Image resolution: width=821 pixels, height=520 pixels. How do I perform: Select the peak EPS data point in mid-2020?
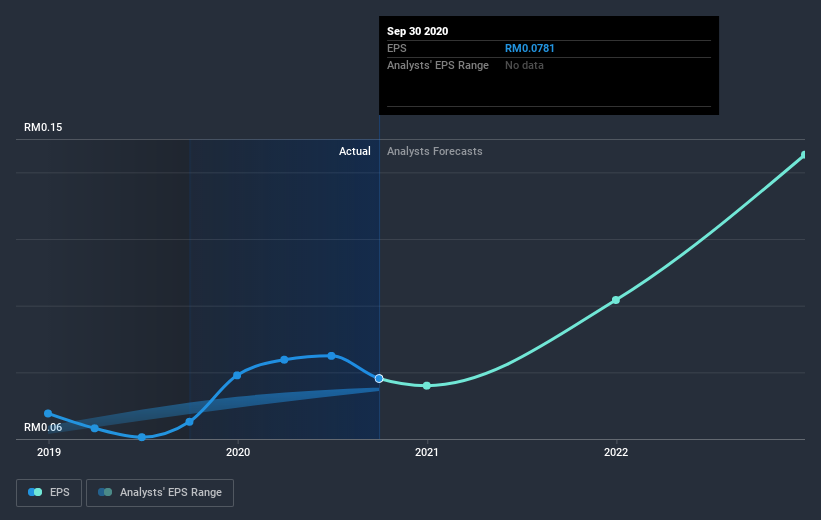click(331, 356)
